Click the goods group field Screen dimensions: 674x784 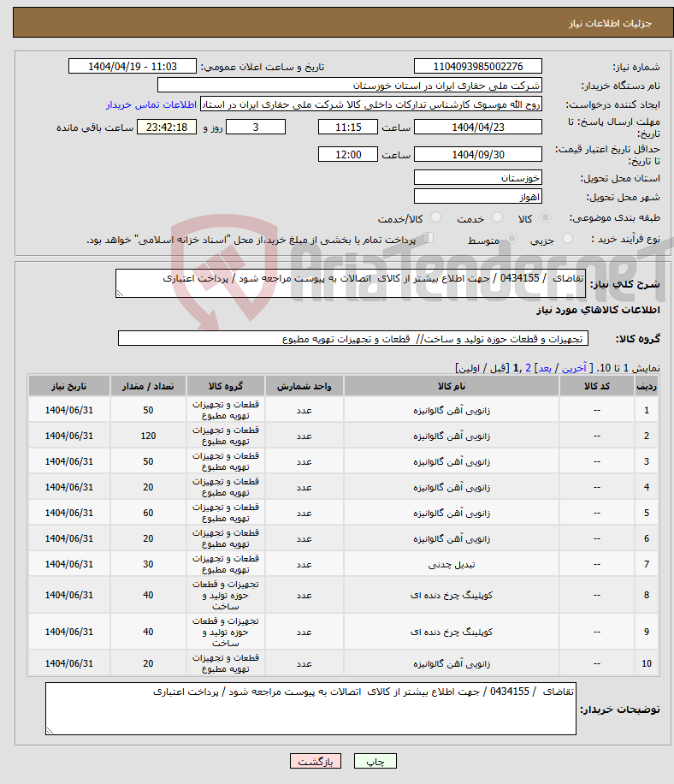pyautogui.click(x=353, y=338)
